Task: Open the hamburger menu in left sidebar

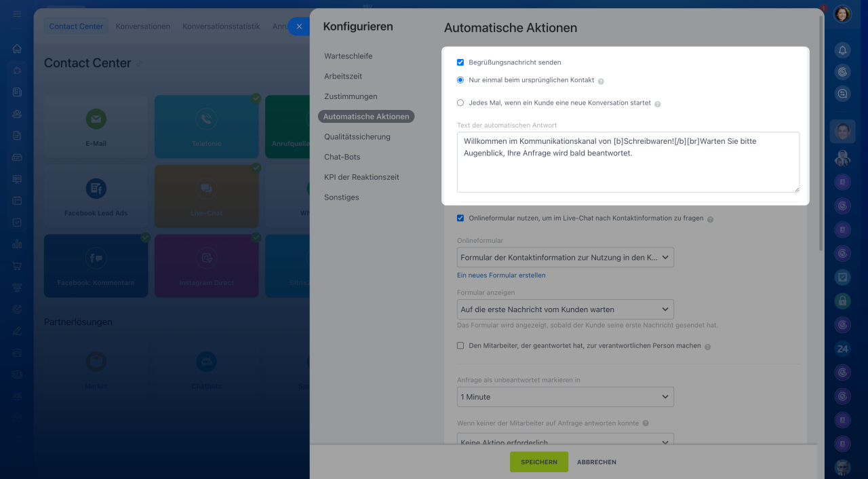Action: pyautogui.click(x=17, y=14)
